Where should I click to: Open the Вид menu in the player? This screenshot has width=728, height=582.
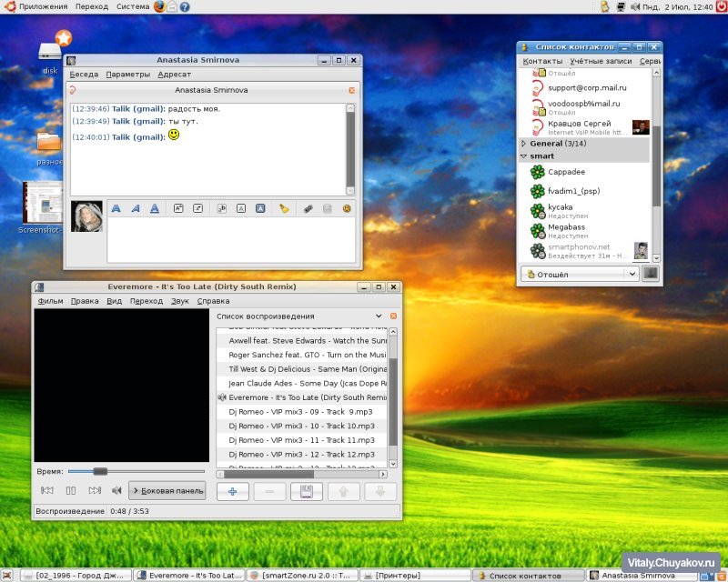click(115, 301)
